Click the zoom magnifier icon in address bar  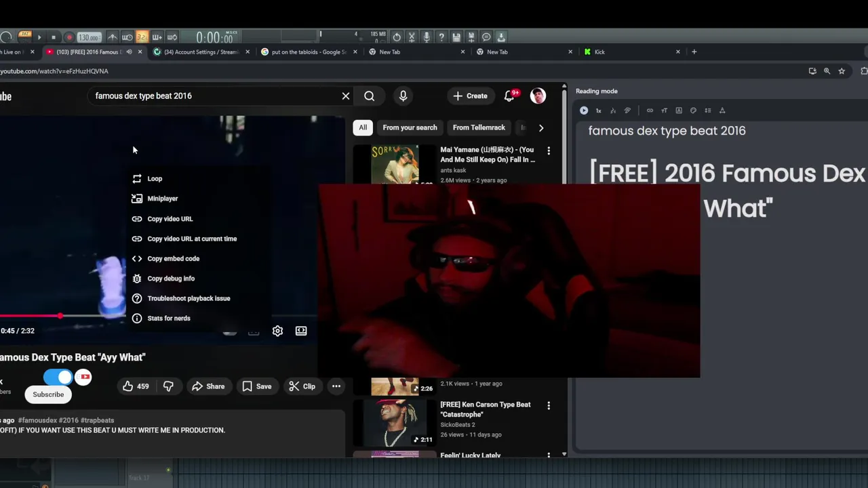click(x=827, y=71)
